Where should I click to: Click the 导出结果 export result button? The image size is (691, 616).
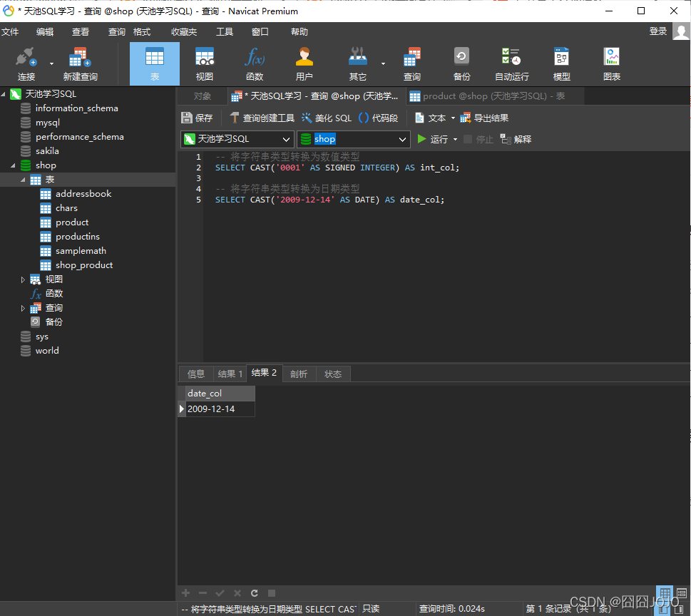tap(484, 118)
